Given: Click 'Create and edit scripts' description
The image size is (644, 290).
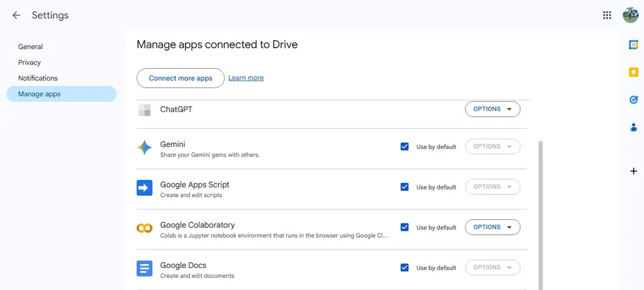Looking at the screenshot, I should (x=191, y=195).
